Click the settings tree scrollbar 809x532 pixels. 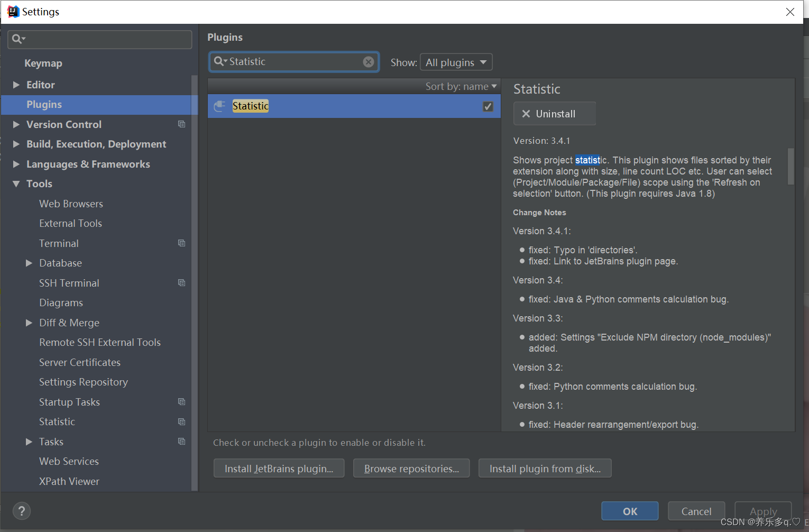click(x=194, y=283)
